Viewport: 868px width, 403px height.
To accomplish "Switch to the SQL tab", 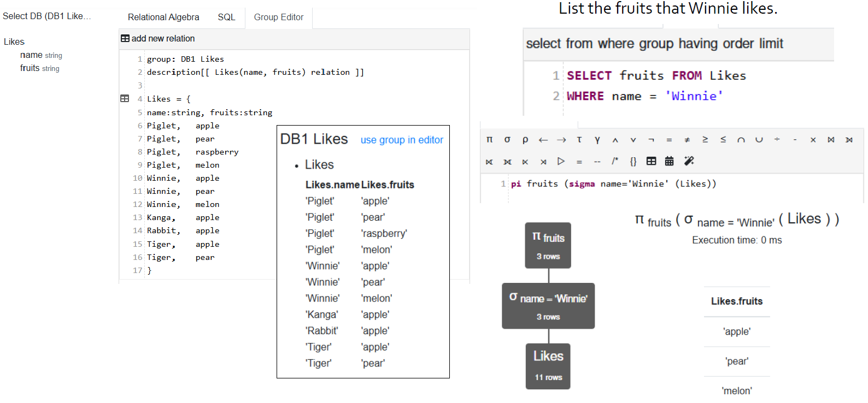I will (226, 17).
